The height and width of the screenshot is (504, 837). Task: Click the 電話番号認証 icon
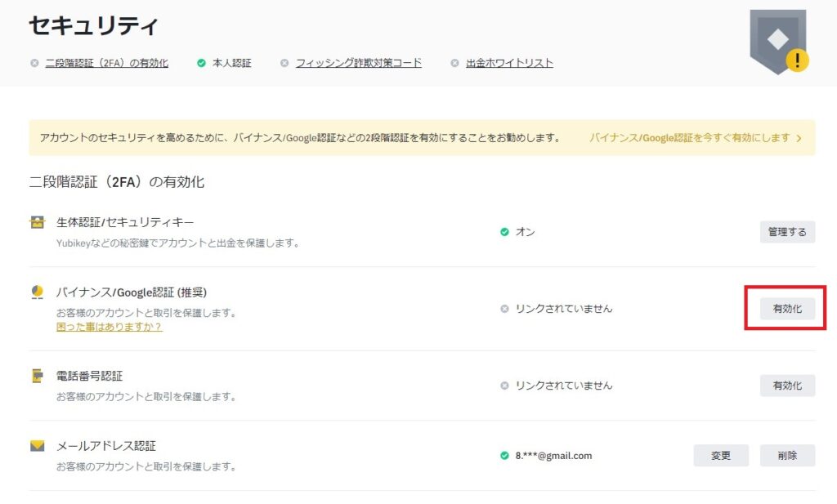(38, 376)
